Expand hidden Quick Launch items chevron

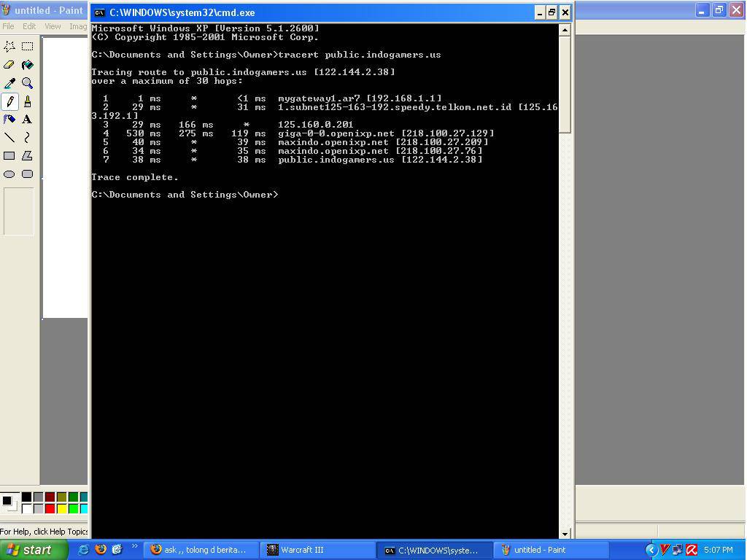click(x=134, y=545)
